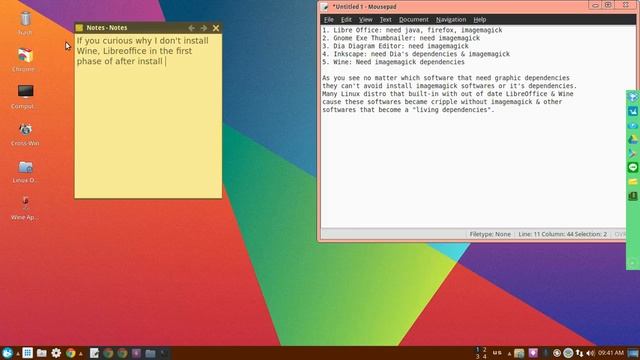Image resolution: width=640 pixels, height=360 pixels.
Task: Open the start menu launcher in taskbar
Action: [x=7, y=353]
